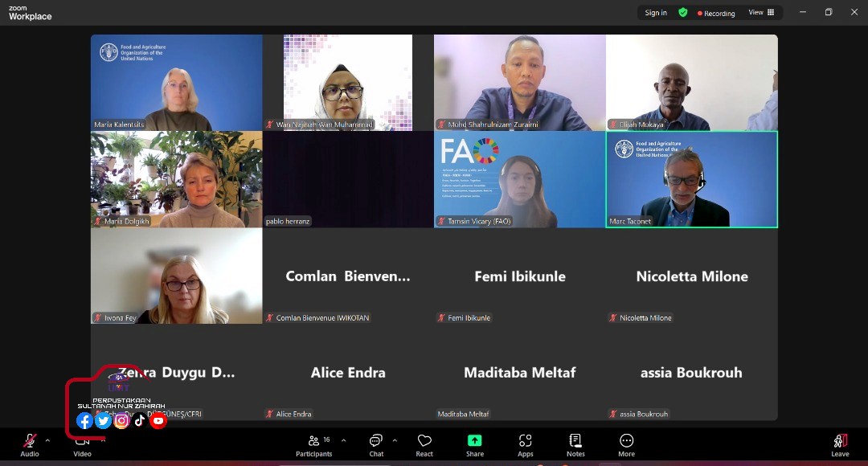The height and width of the screenshot is (466, 868).
Task: Expand the arrow beside Participants
Action: [344, 440]
